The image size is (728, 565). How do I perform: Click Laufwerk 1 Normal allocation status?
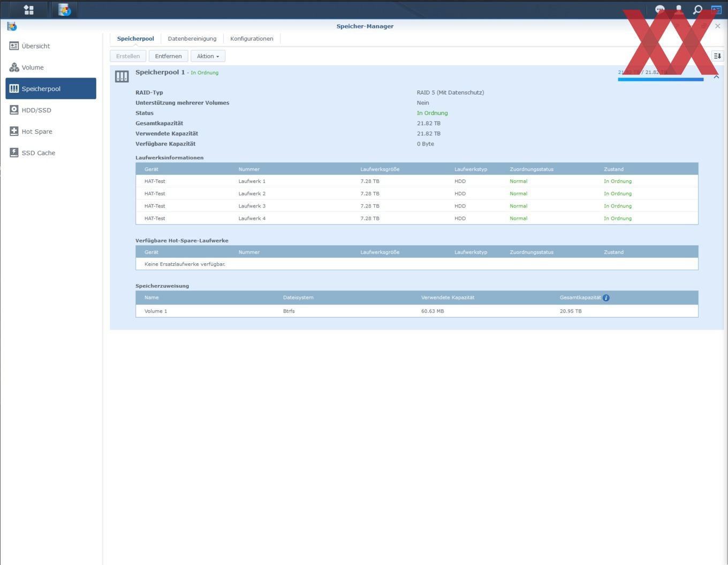click(519, 181)
